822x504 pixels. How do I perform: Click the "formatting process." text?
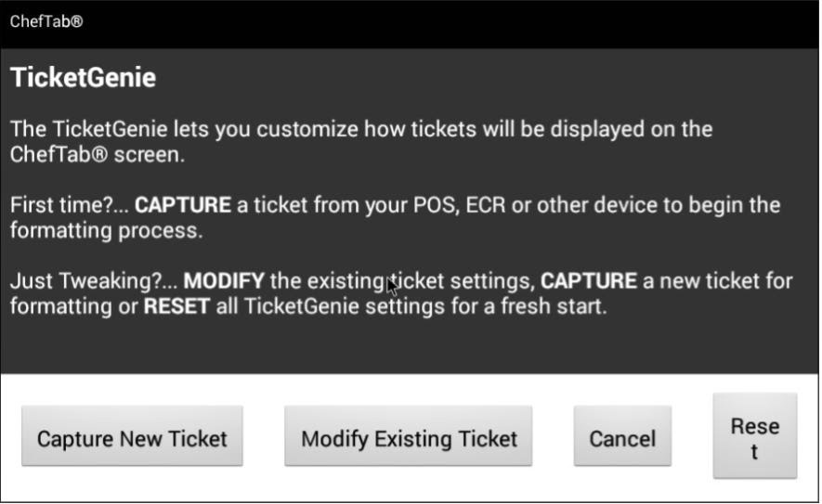[x=105, y=230]
